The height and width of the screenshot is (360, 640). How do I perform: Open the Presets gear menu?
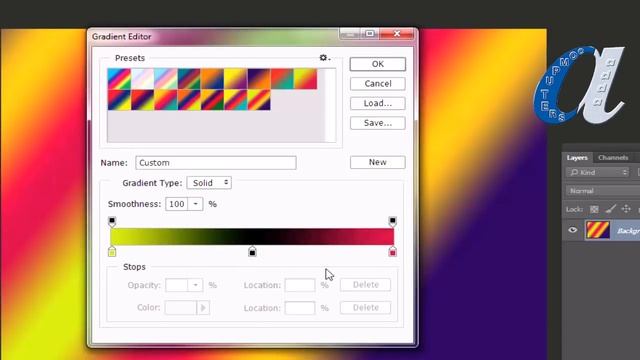pyautogui.click(x=324, y=58)
